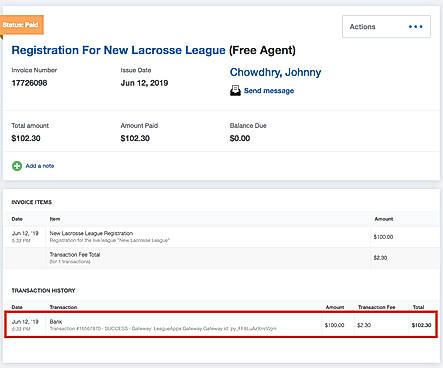This screenshot has height=368, width=443.
Task: Click the Balance Due label
Action: (248, 126)
